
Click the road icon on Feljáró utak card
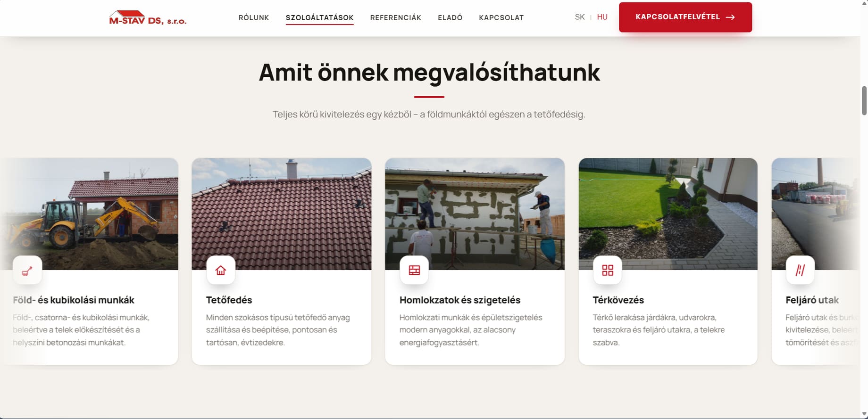[x=801, y=271]
